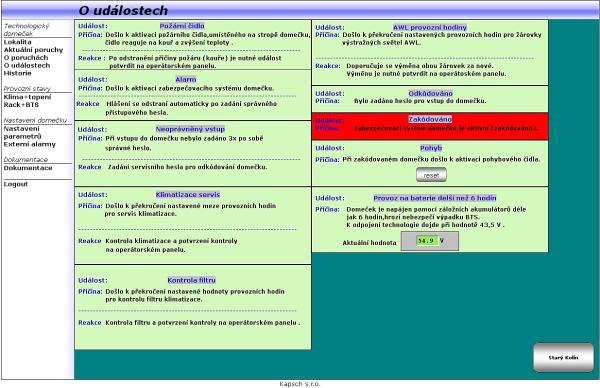Open the Lokalita page in sidebar
600x388 pixels.
tap(18, 42)
